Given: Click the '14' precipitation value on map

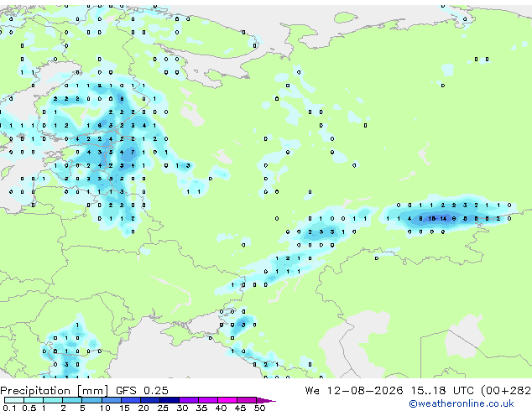Looking at the screenshot, I should pos(443,219).
